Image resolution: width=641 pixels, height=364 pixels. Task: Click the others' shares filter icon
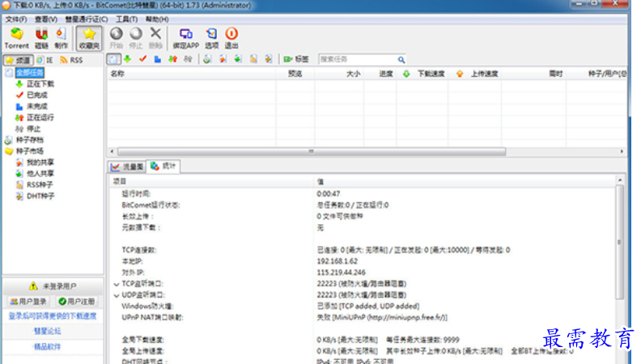[238, 59]
